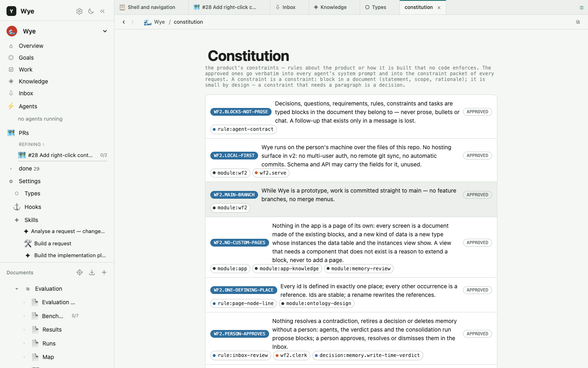The image size is (588, 368).
Task: Expand the Wye workspace dropdown
Action: [105, 31]
